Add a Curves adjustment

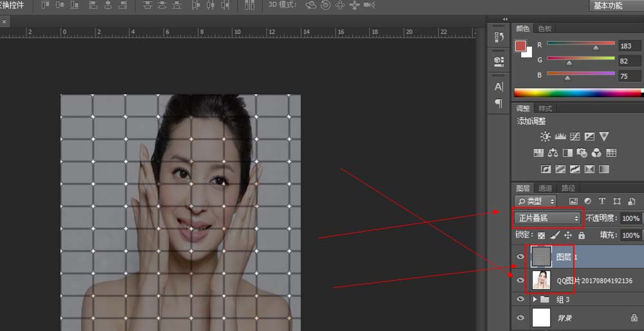click(x=574, y=137)
